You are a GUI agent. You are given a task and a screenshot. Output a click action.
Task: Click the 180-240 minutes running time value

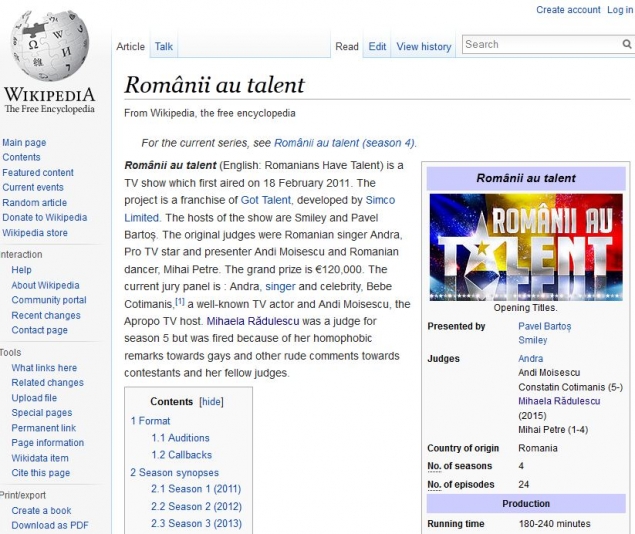(554, 524)
